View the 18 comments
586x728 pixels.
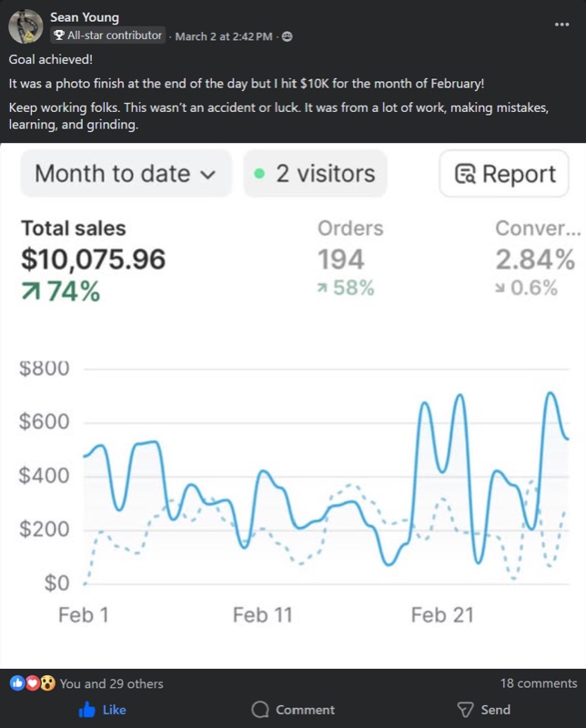click(538, 682)
